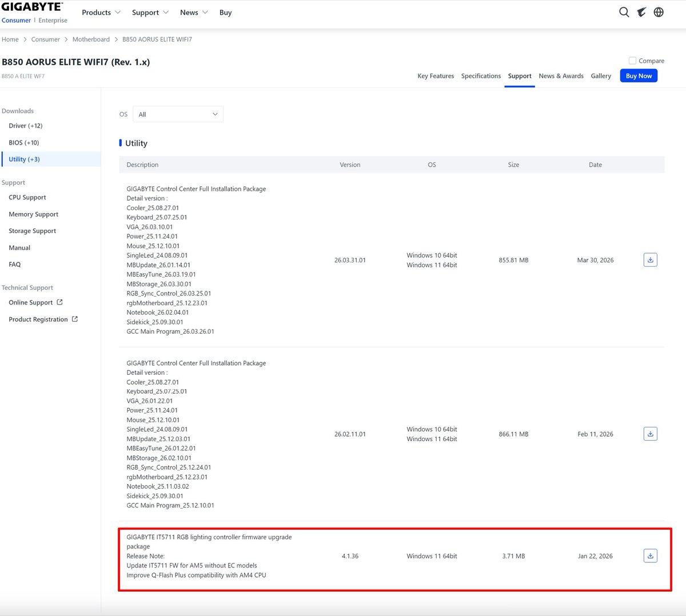This screenshot has width=686, height=616.
Task: Click the Description column header
Action: (x=142, y=165)
